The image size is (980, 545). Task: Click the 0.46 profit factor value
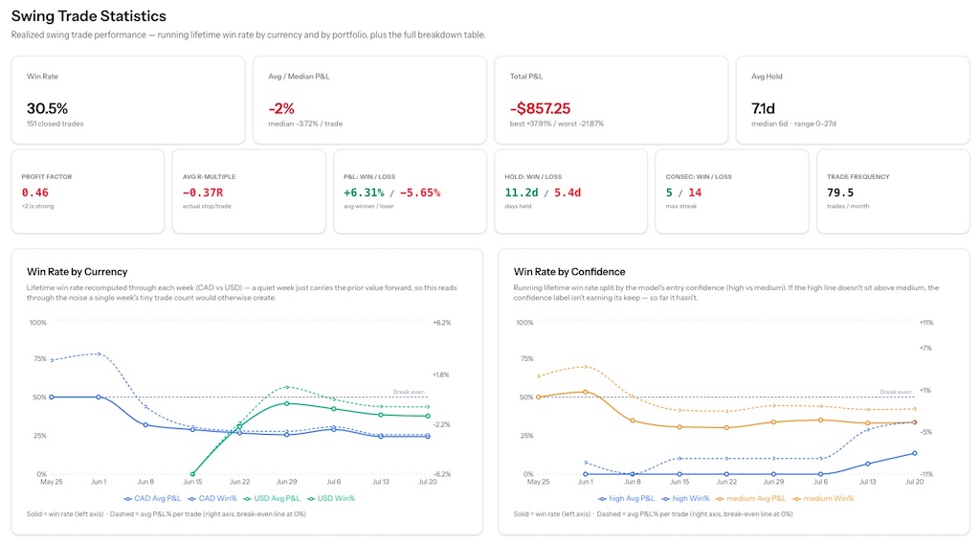coord(35,193)
